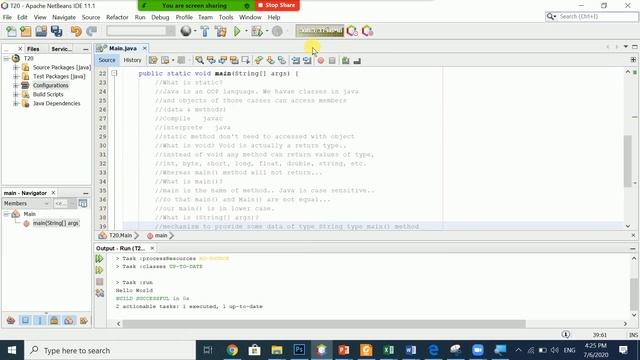Image resolution: width=640 pixels, height=360 pixels.
Task: Toggle Show Inner Classes filter in Navigator
Action: coord(69,320)
